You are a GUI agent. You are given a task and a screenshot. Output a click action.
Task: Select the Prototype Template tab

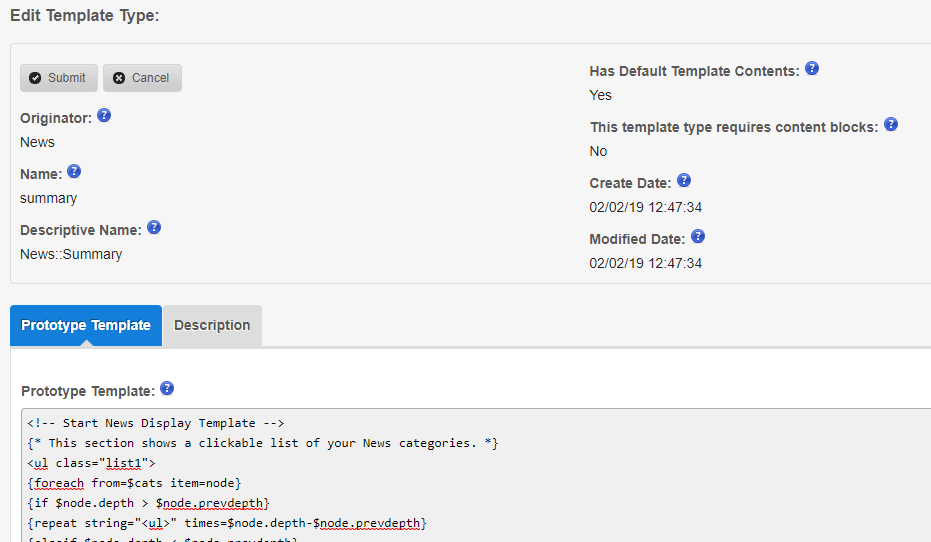pos(86,326)
